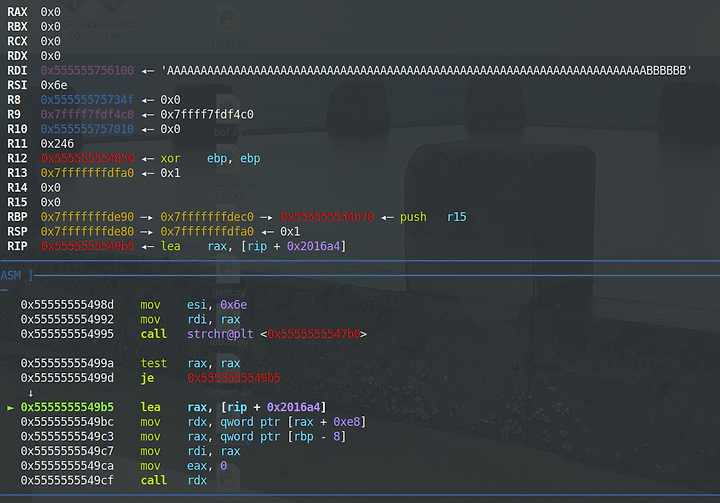
Task: Click red address 0x555555554b70 in RBP row
Action: pos(327,217)
